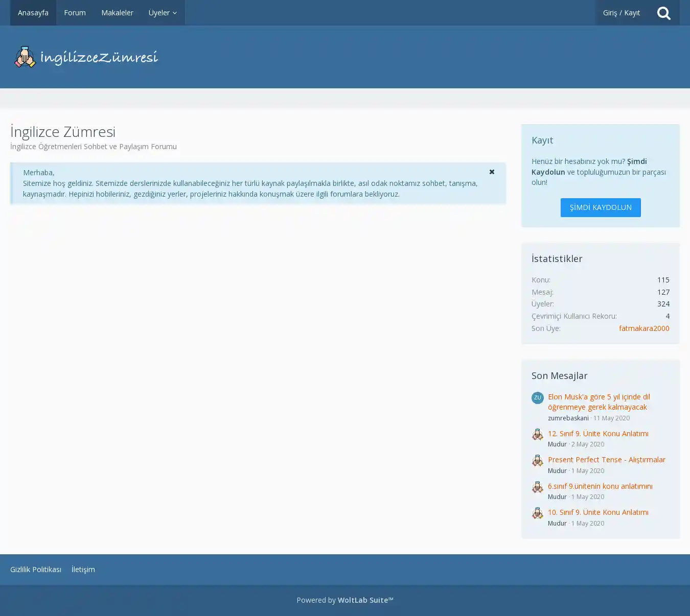Visit the WoltLab Suite link

(x=365, y=600)
